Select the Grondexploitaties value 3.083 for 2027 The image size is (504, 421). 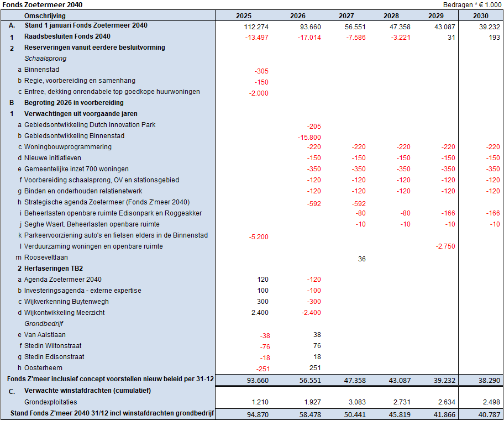click(x=355, y=402)
